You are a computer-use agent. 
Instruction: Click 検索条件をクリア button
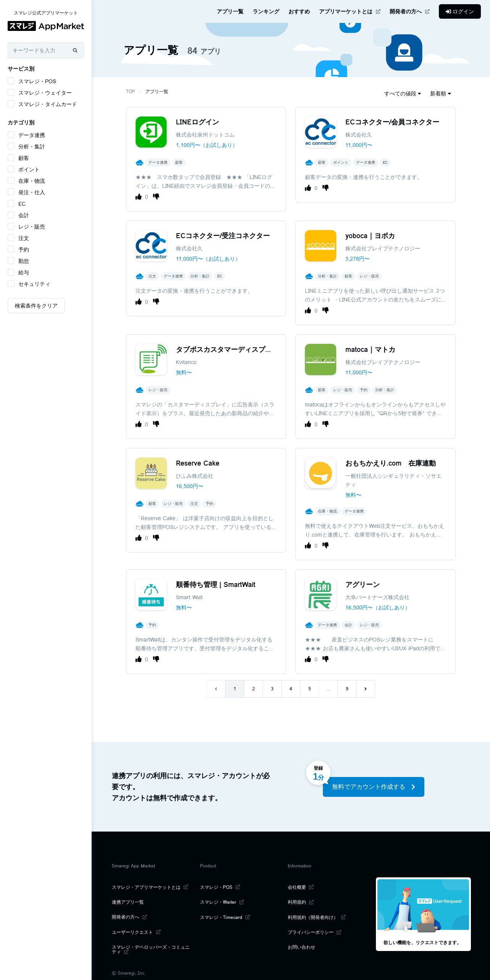pos(36,306)
